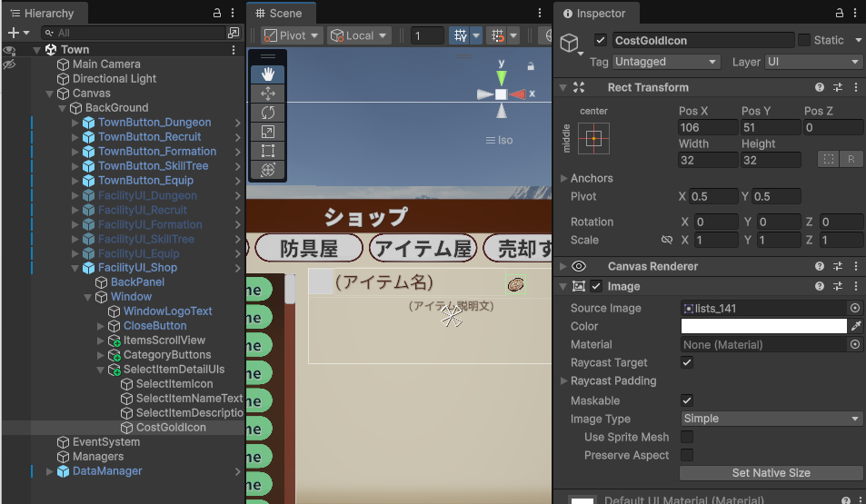Open the Layer dropdown
866x504 pixels.
click(812, 62)
